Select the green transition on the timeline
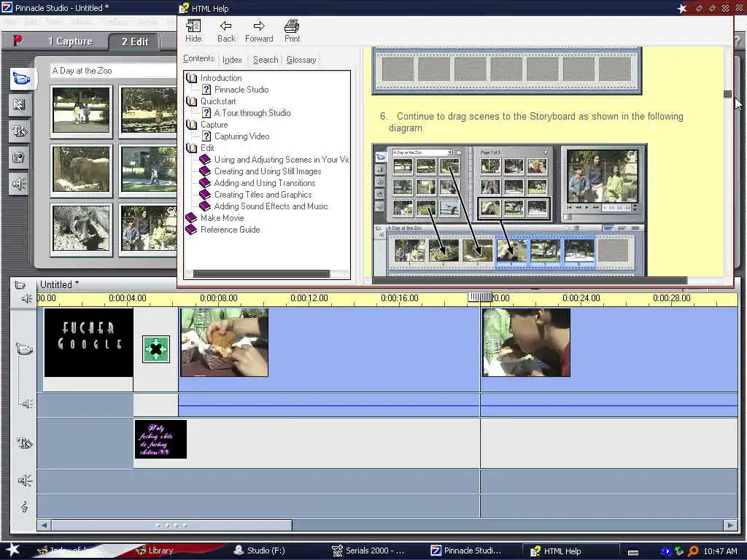The width and height of the screenshot is (747, 560). coord(156,349)
